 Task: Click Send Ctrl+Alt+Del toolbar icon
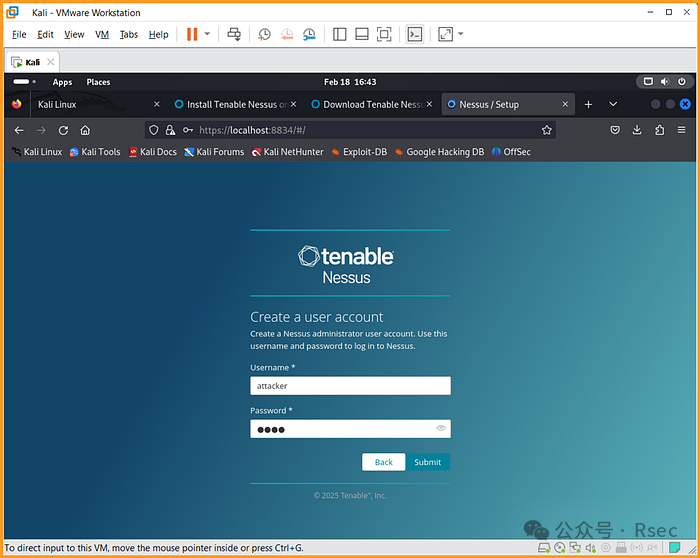[x=234, y=34]
